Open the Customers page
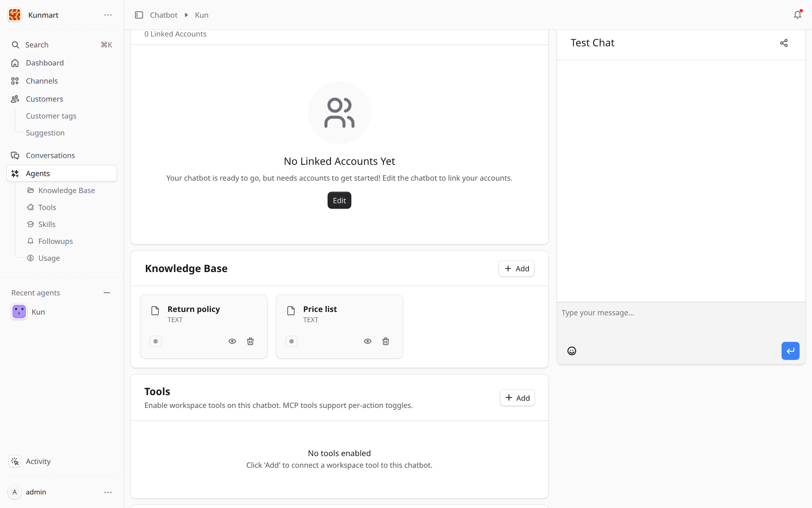 pyautogui.click(x=62, y=99)
